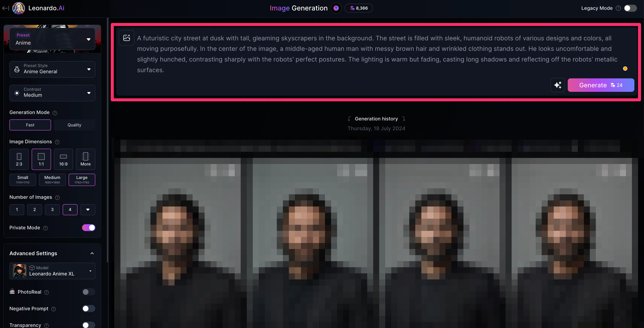The image size is (644, 328).
Task: Enable the Negative Prompt toggle
Action: (88, 309)
